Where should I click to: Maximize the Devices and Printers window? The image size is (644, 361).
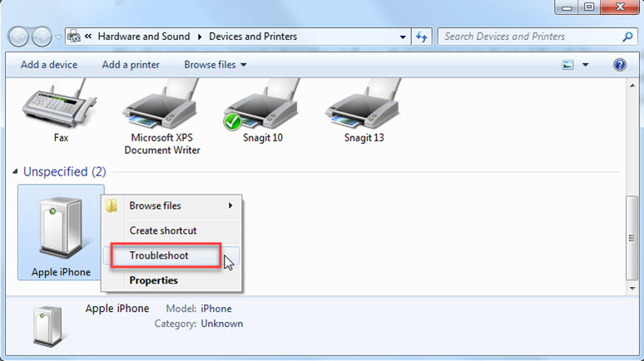pos(589,7)
